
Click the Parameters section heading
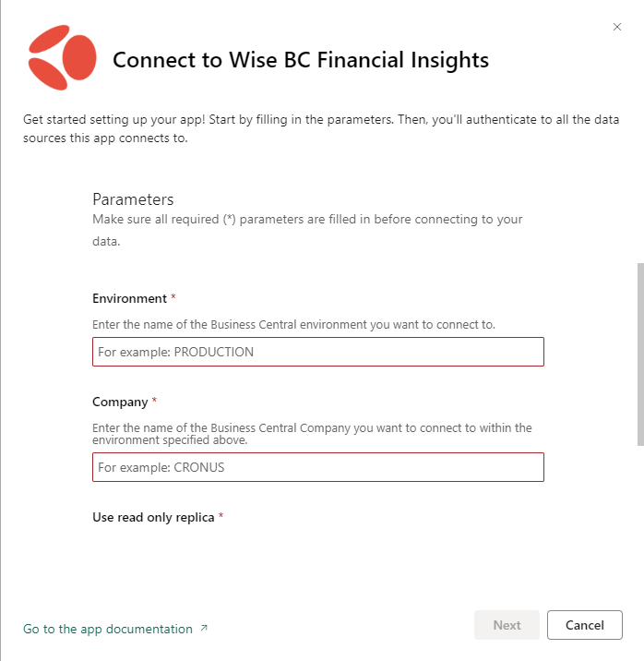(133, 199)
